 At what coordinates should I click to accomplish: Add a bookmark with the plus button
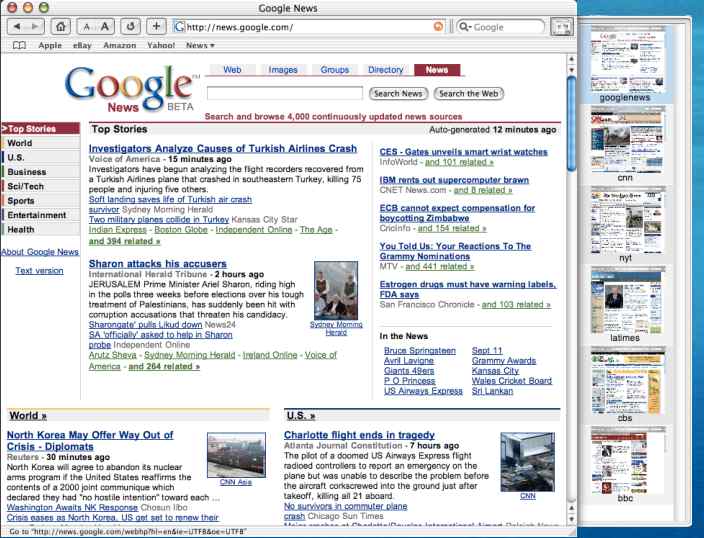[x=156, y=26]
